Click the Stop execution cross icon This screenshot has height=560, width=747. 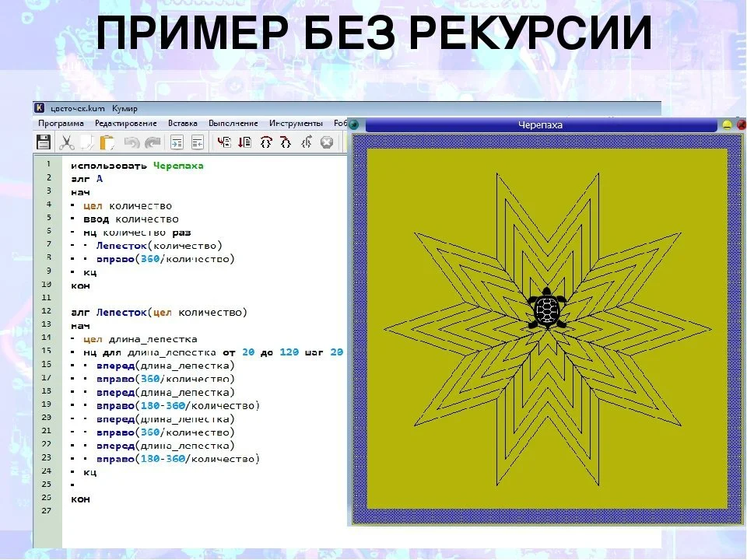[x=327, y=142]
